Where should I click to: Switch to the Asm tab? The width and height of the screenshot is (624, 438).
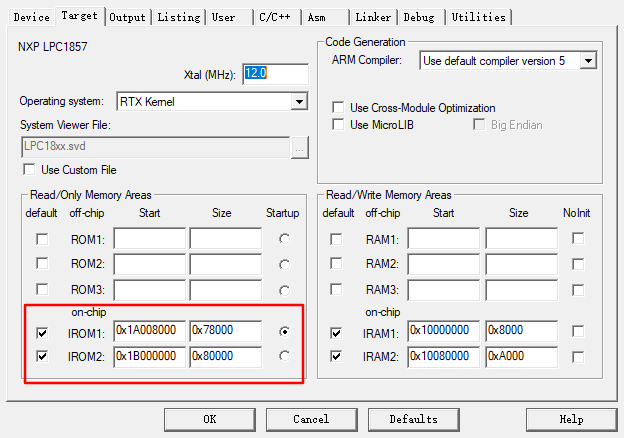(x=325, y=17)
